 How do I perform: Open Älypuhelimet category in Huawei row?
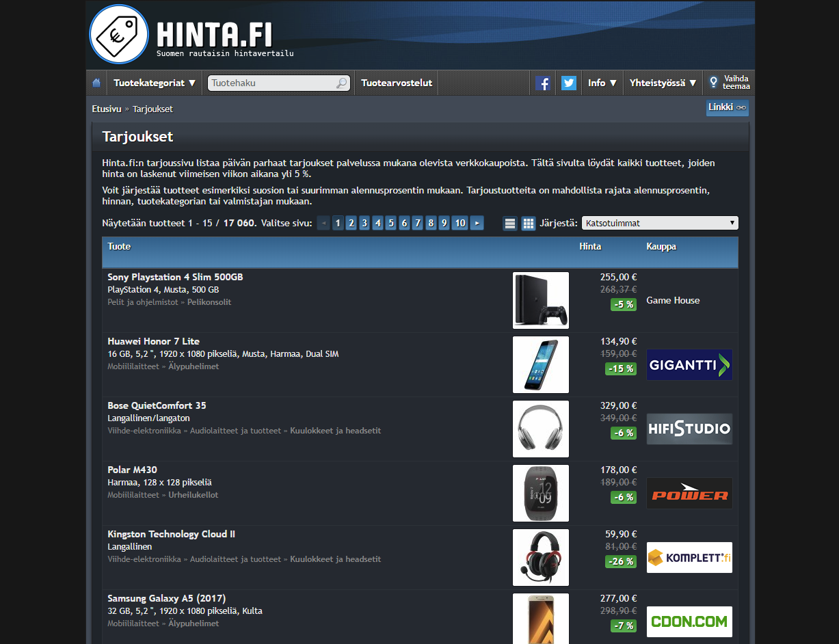(x=194, y=366)
